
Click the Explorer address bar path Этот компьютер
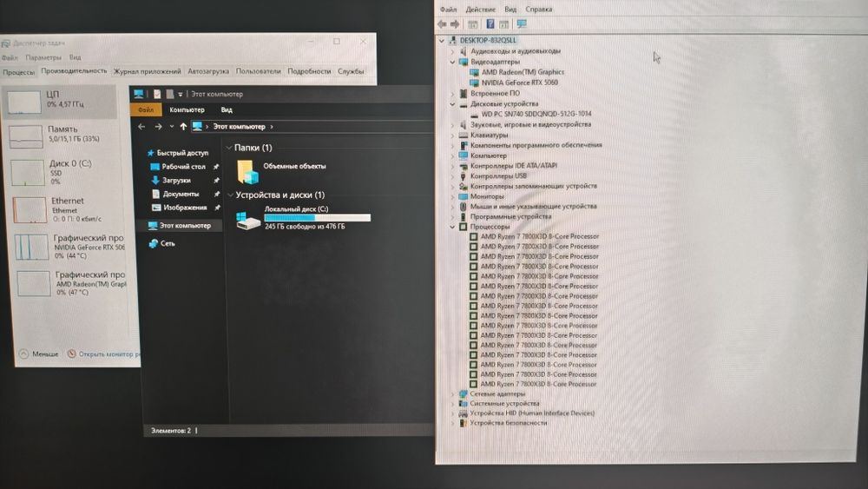pyautogui.click(x=240, y=127)
